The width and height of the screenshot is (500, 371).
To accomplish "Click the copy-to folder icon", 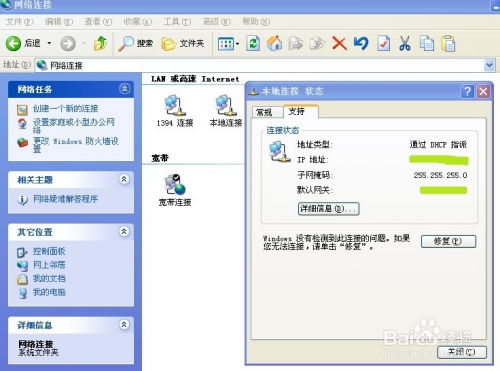I will click(317, 44).
